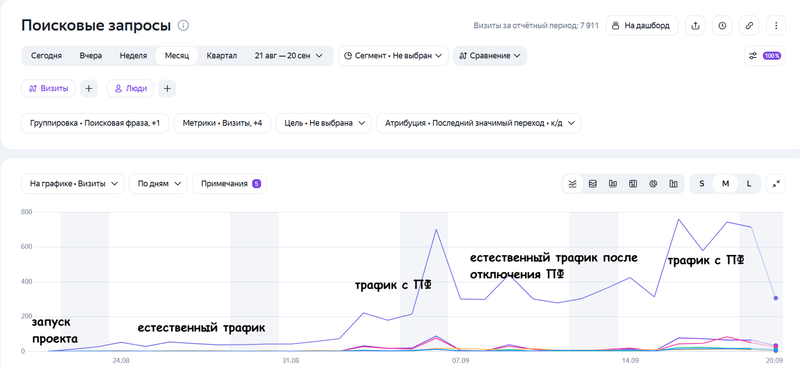Image resolution: width=800 pixels, height=366 pixels.
Task: Open the report history clock icon
Action: pyautogui.click(x=722, y=26)
